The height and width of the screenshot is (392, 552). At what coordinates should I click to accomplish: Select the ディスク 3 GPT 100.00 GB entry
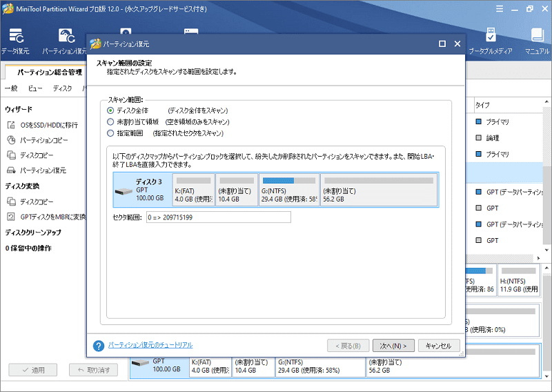(143, 190)
